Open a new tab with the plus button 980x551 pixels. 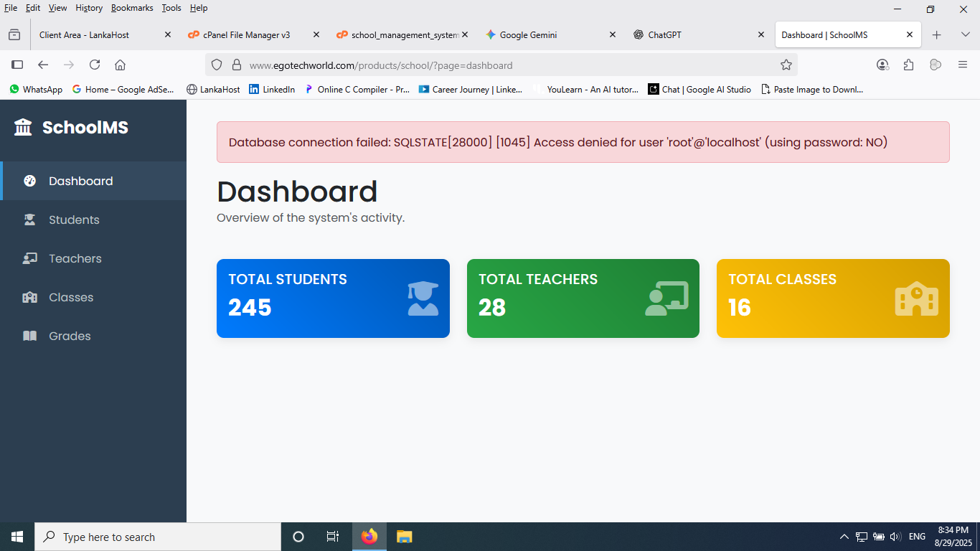click(x=937, y=34)
